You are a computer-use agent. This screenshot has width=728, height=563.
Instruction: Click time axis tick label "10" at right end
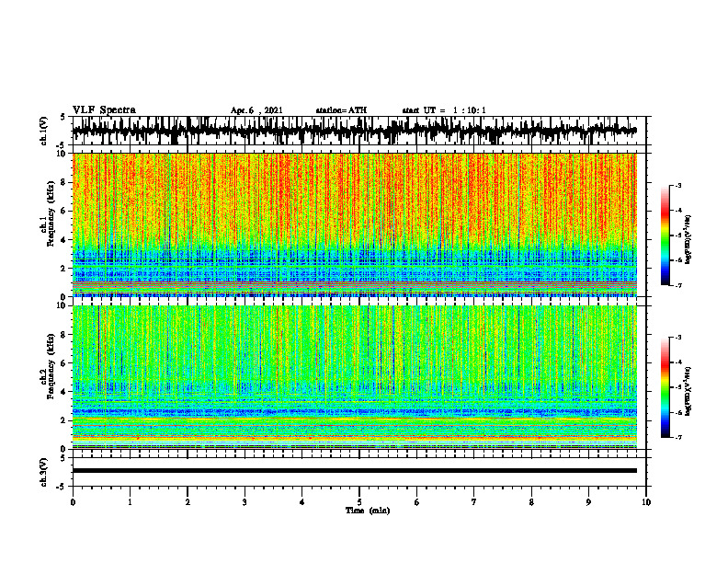[x=646, y=502]
